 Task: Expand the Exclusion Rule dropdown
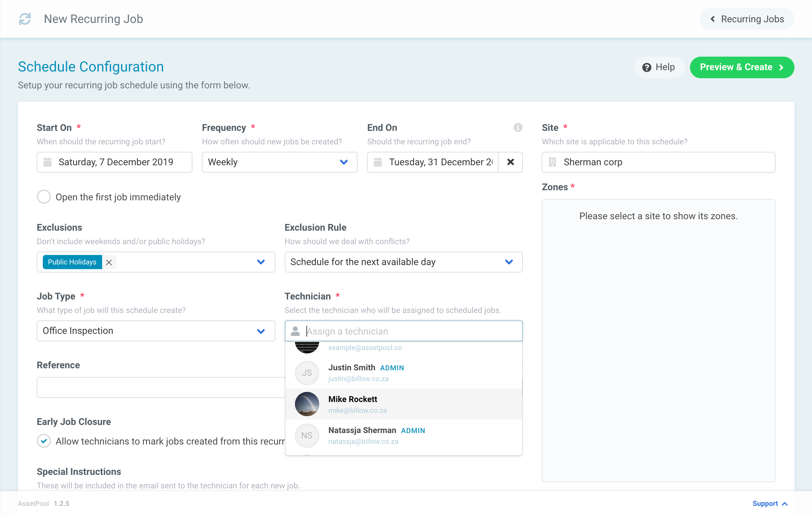click(x=403, y=262)
